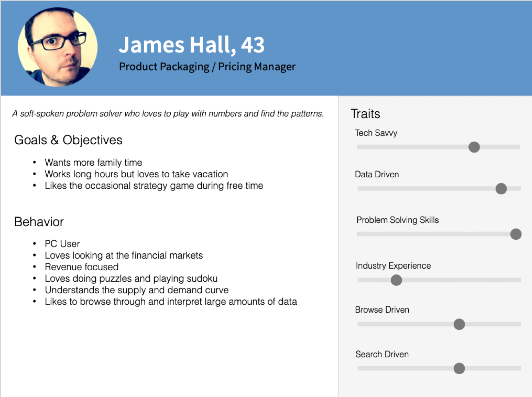Click "Likes the occasional strategy game" bullet
The image size is (532, 397).
(x=154, y=186)
